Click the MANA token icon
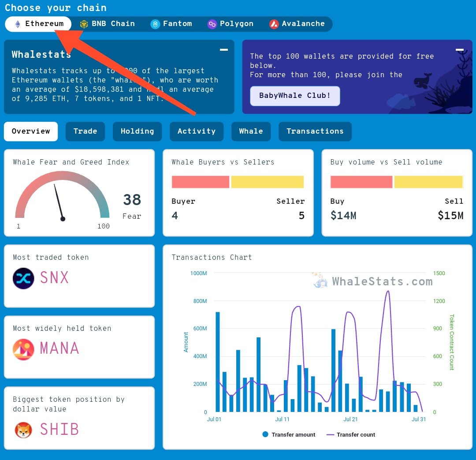The width and height of the screenshot is (476, 460). (x=23, y=349)
